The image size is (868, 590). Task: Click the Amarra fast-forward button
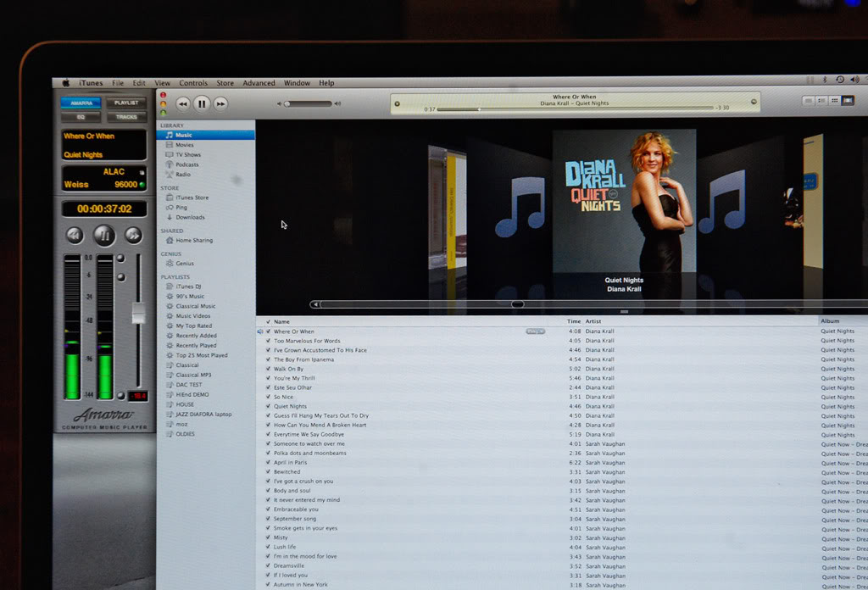(x=133, y=235)
